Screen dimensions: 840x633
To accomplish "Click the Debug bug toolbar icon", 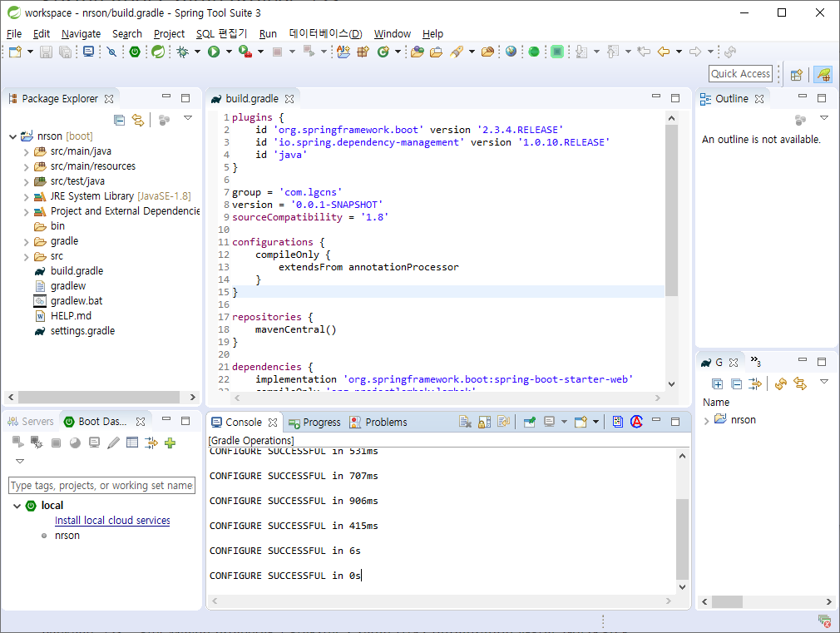I will coord(183,52).
